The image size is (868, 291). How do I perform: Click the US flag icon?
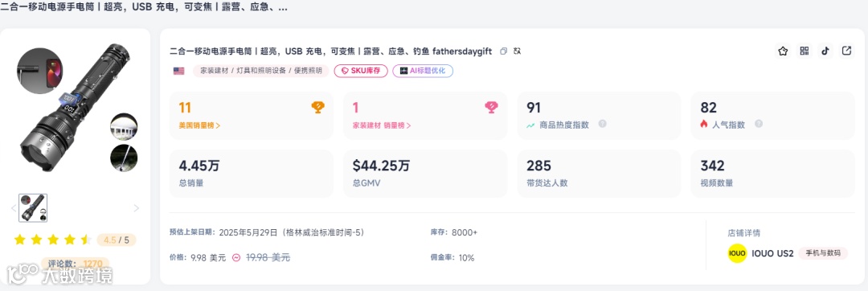178,71
